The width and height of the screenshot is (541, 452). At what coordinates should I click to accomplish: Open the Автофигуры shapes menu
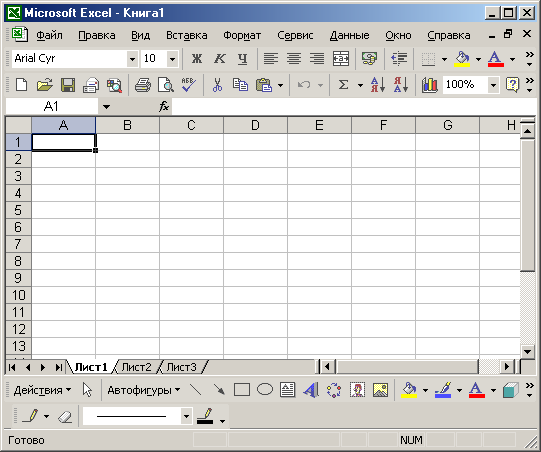[x=144, y=390]
